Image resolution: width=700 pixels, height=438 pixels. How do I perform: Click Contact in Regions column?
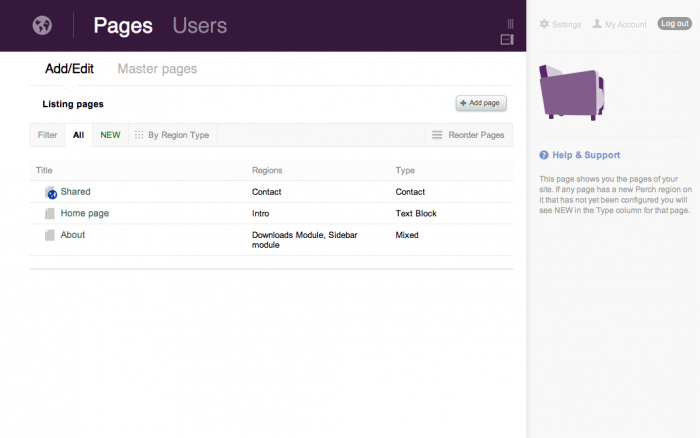[267, 192]
